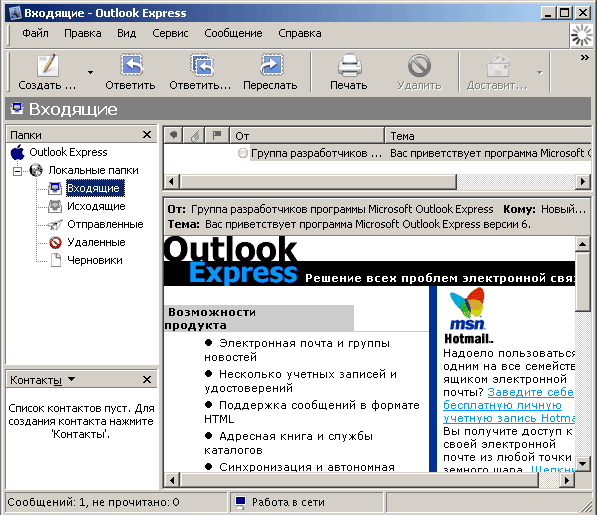Open the Правка menu

coord(83,33)
